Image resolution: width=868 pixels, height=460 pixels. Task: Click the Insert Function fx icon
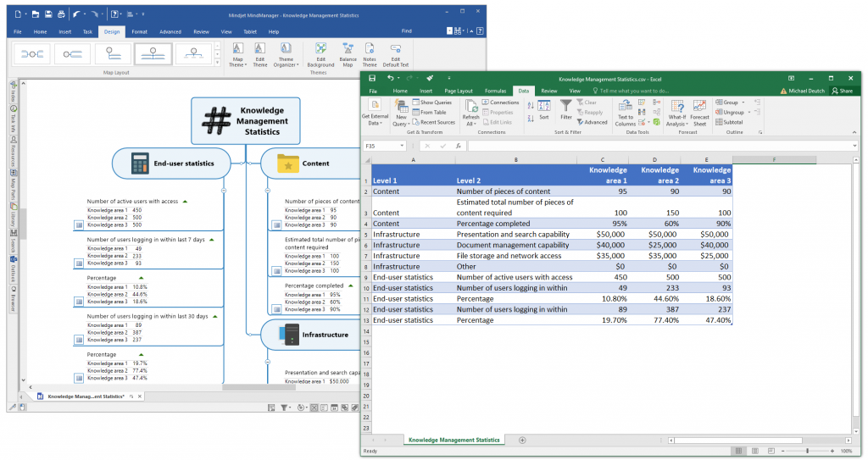[459, 147]
